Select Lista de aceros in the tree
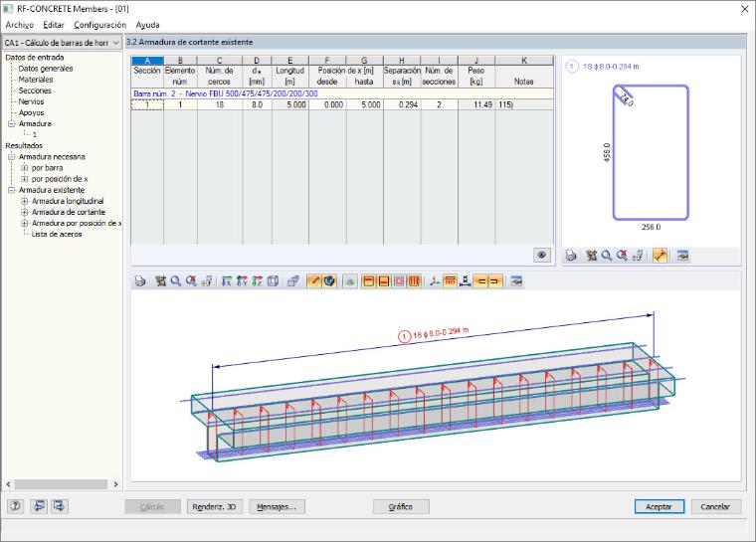This screenshot has height=542, width=756. (57, 235)
